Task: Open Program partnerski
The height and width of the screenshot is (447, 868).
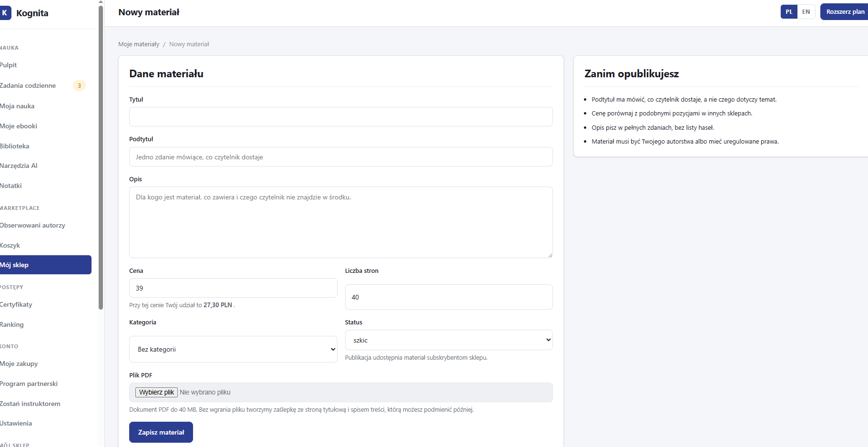Action: [x=29, y=384]
